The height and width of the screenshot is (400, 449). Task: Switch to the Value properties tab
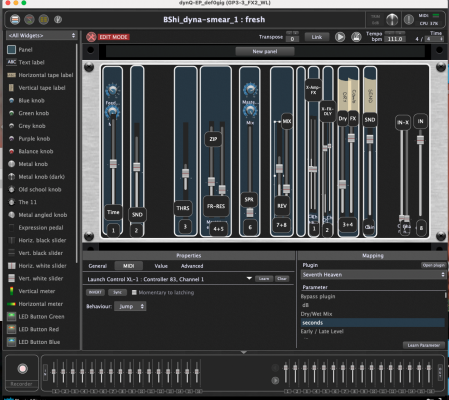pyautogui.click(x=161, y=266)
